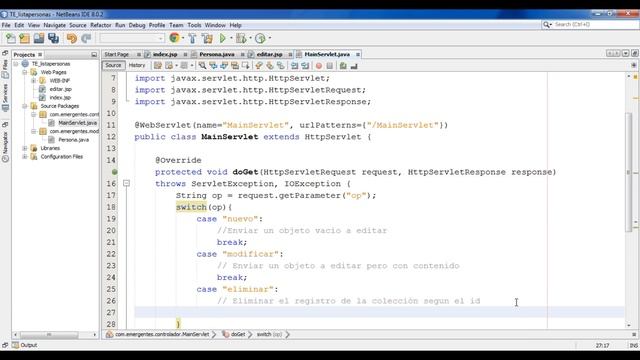Click the Build Project hammer icon
Viewport: 640px width, 360px height.
coord(193,38)
